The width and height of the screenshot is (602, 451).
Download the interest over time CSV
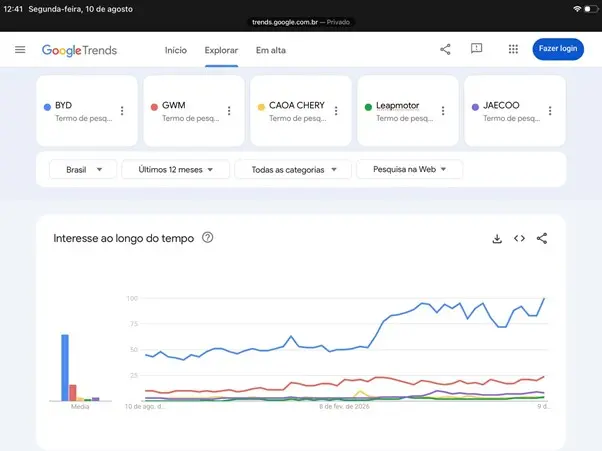[x=497, y=238]
